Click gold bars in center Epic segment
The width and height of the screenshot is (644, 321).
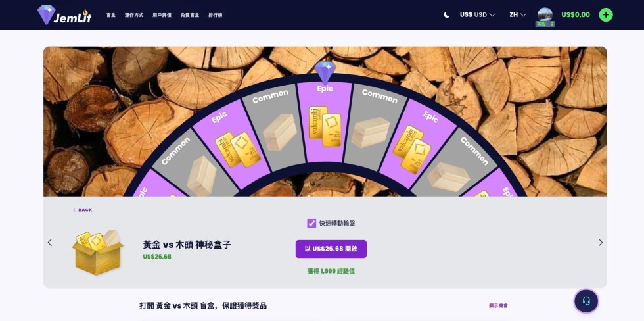325,126
